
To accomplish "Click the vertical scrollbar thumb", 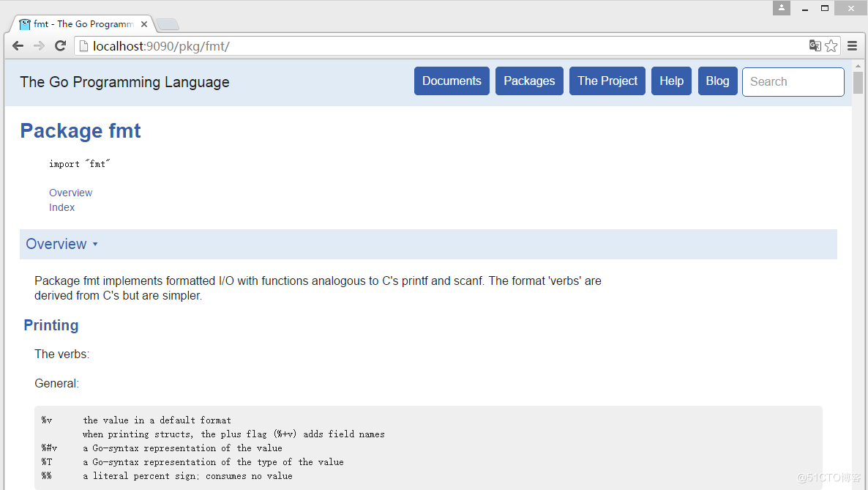I will tap(858, 83).
